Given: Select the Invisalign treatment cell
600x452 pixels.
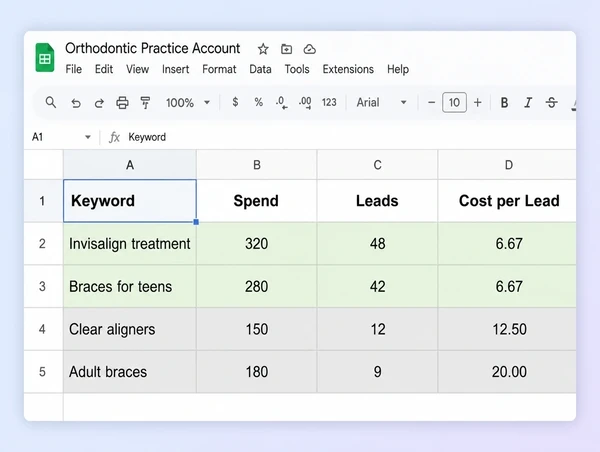Looking at the screenshot, I should [130, 243].
